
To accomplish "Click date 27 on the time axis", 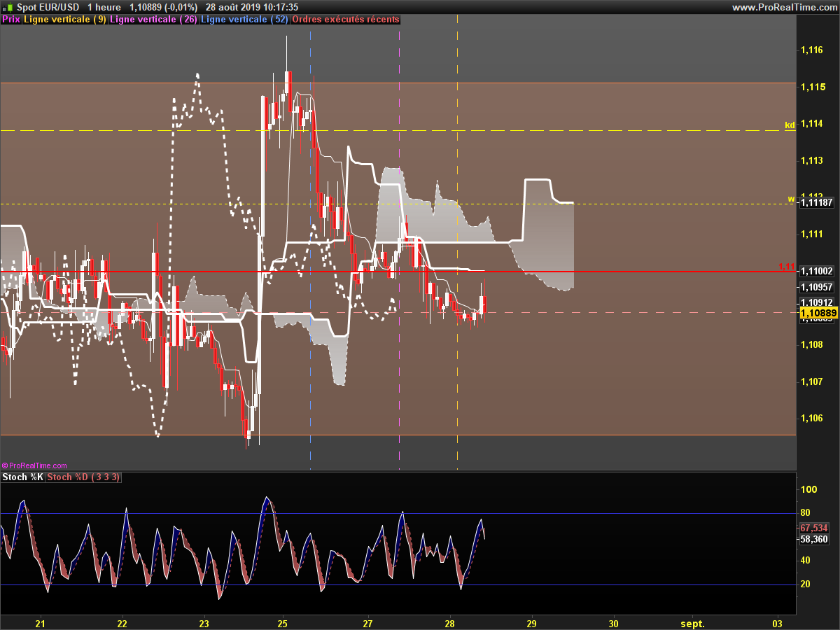I will pos(368,623).
